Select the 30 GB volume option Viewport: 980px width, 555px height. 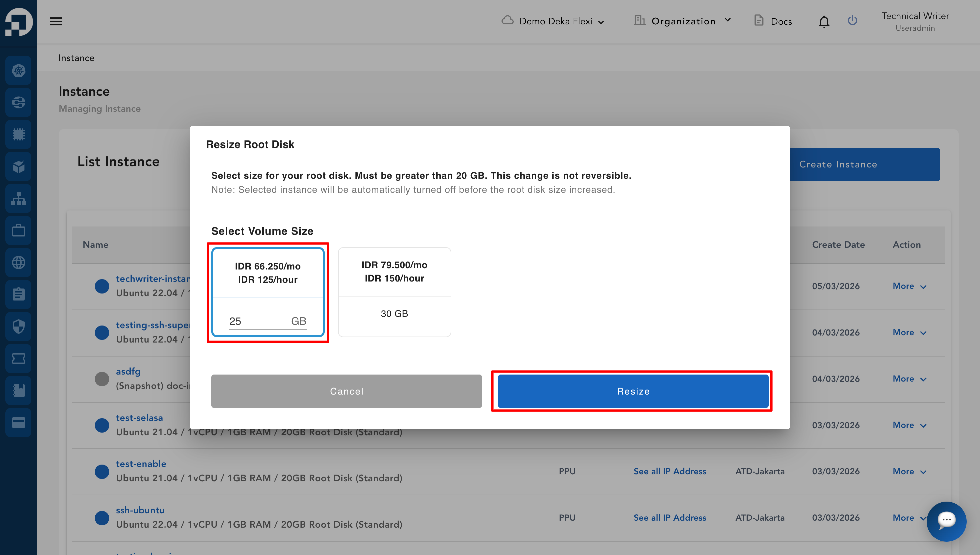(x=394, y=292)
